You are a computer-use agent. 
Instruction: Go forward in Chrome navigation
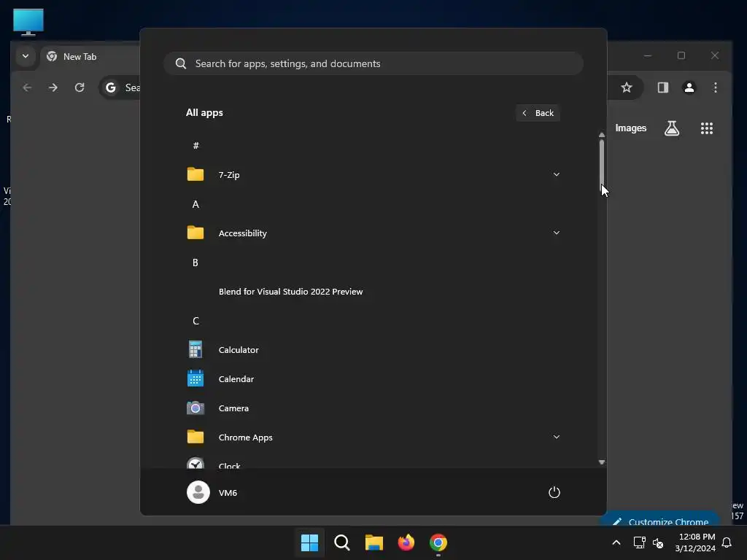point(53,87)
